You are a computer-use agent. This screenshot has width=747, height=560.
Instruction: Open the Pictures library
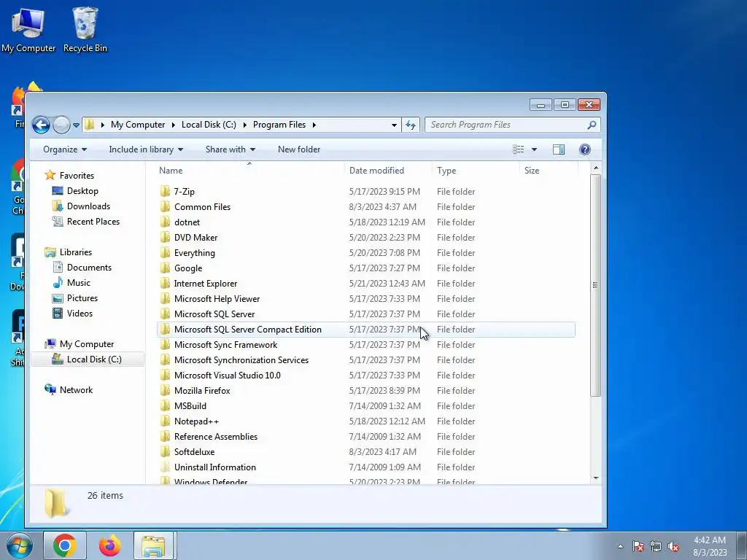pyautogui.click(x=82, y=298)
